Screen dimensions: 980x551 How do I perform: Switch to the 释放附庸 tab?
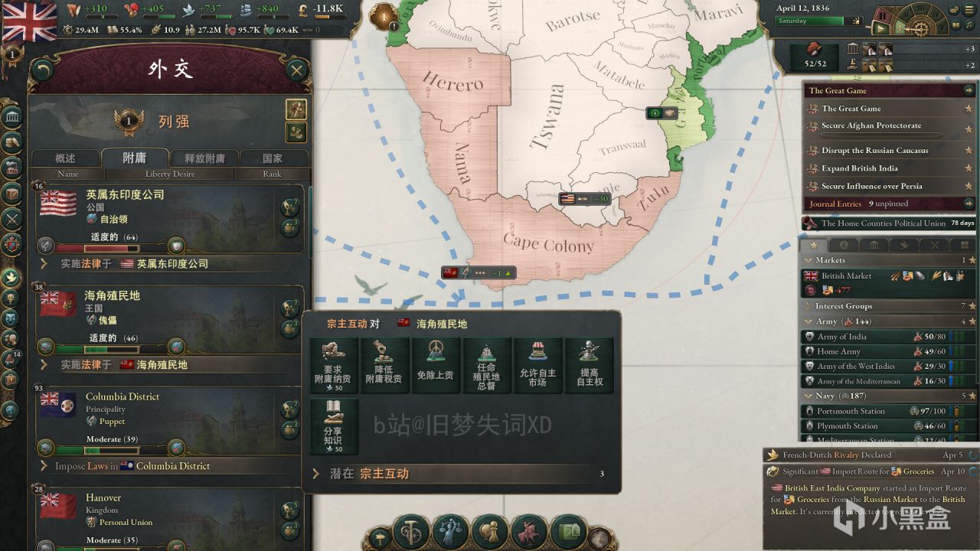point(204,158)
